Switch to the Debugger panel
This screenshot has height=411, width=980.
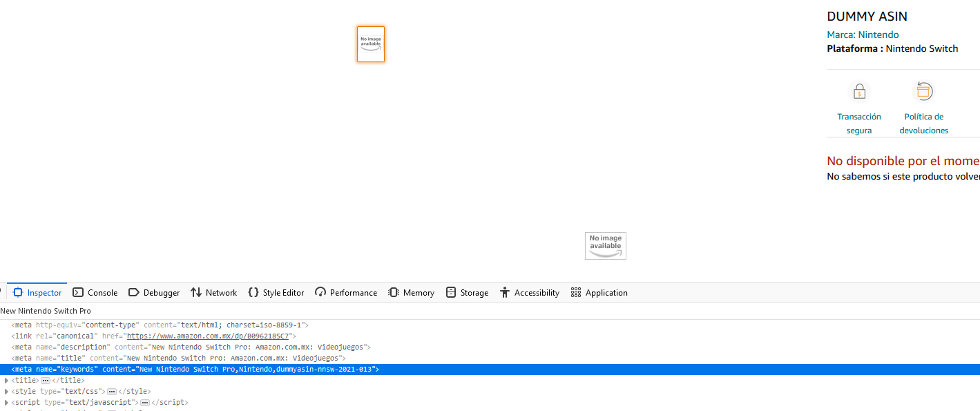click(154, 293)
